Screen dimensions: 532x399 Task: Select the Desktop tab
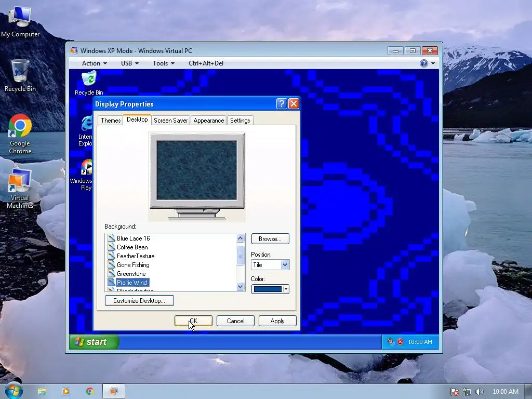coord(137,119)
